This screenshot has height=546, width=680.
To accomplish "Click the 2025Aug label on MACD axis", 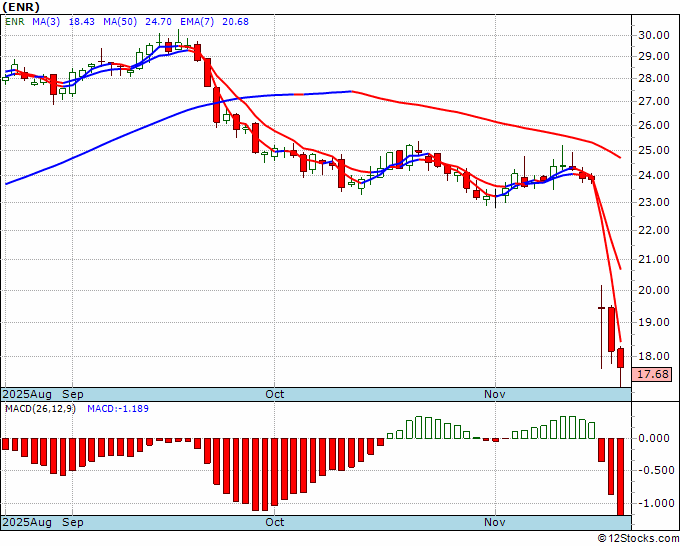I will tap(27, 522).
